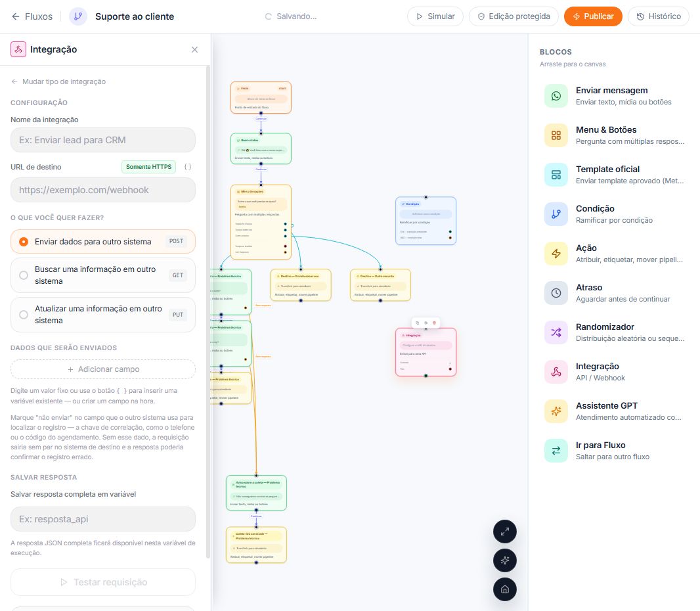Image resolution: width=700 pixels, height=611 pixels.
Task: Insert variable via braces icon near URL
Action: [x=188, y=167]
